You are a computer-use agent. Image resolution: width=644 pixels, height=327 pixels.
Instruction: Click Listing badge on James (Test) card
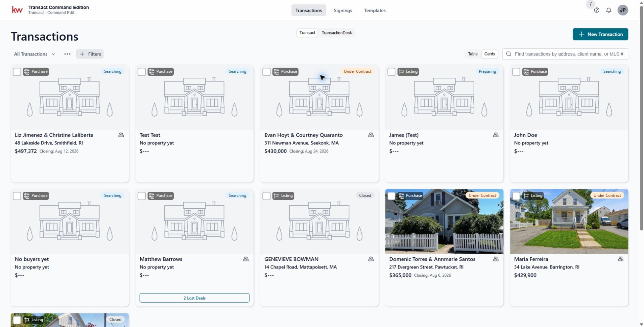coord(408,72)
